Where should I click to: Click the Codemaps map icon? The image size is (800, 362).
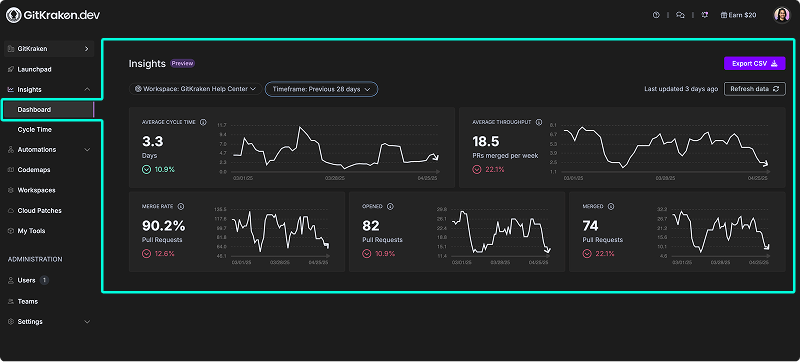click(x=11, y=170)
